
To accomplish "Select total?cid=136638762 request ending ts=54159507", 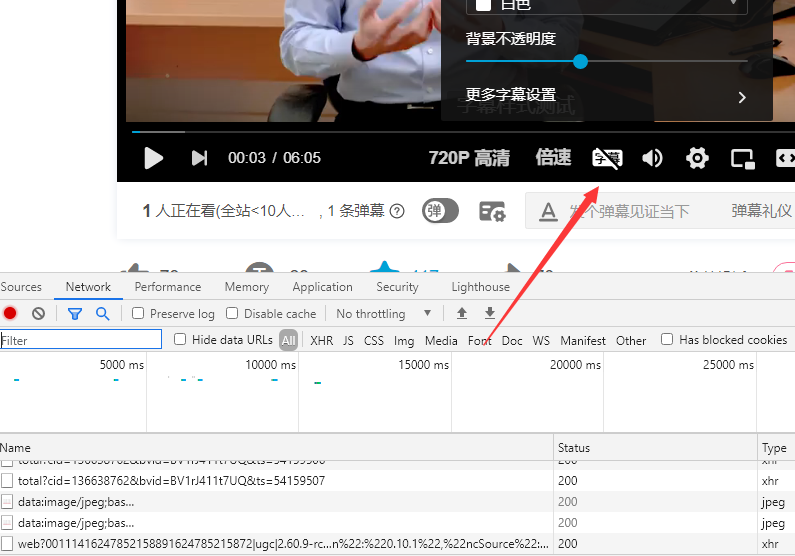I will click(x=276, y=480).
